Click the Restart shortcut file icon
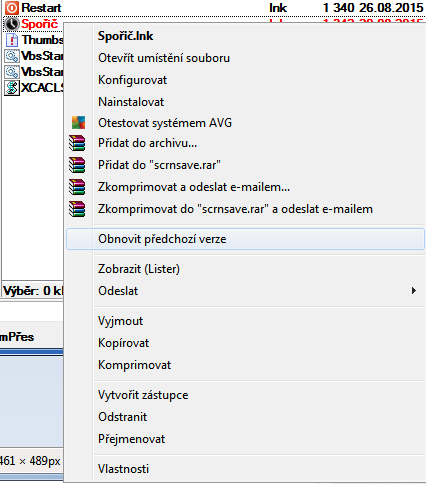428x484 pixels. point(12,8)
